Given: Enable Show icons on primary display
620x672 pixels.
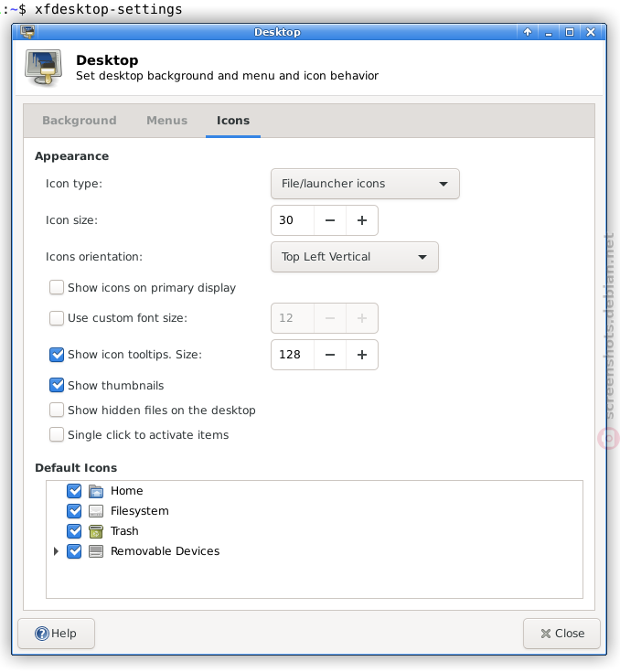Looking at the screenshot, I should coord(57,288).
